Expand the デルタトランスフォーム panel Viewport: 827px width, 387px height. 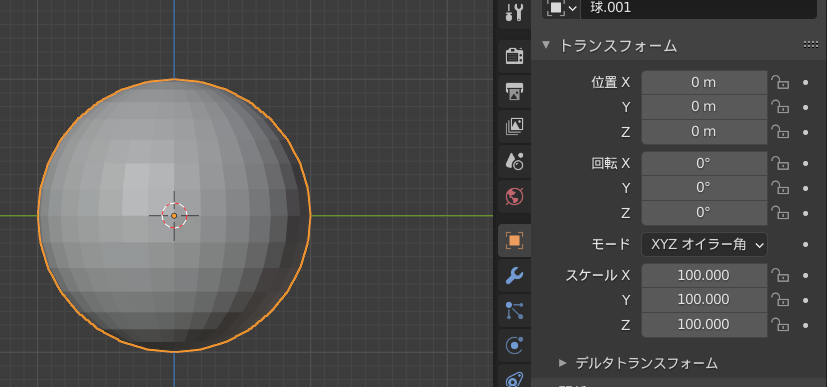click(562, 363)
